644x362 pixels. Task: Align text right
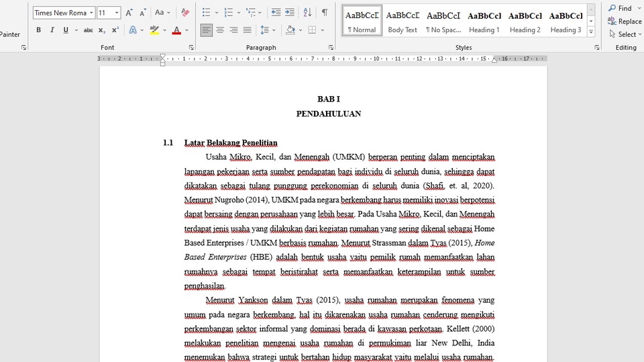233,30
